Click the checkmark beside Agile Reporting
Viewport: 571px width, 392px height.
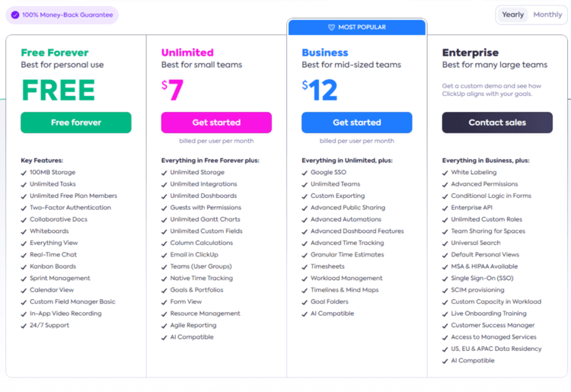[164, 326]
